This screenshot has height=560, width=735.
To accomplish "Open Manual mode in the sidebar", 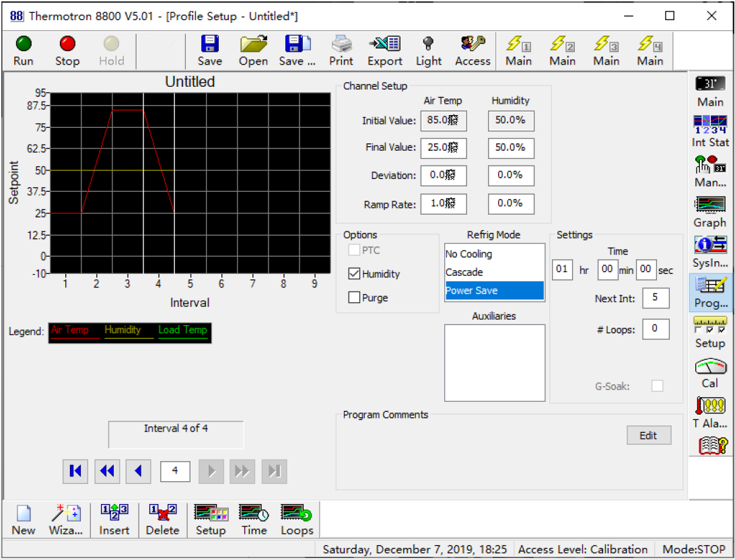I will pos(710,172).
